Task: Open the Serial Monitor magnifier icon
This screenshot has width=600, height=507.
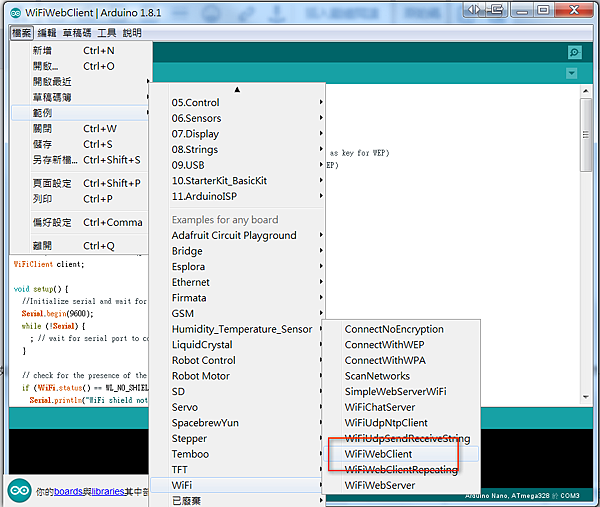Action: pos(574,52)
